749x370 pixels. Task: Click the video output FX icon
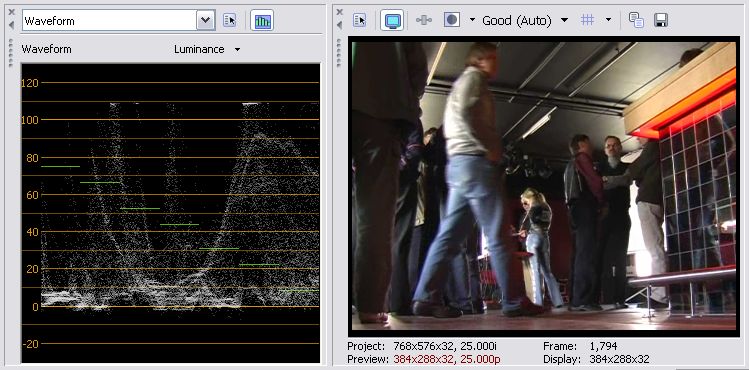click(x=424, y=20)
